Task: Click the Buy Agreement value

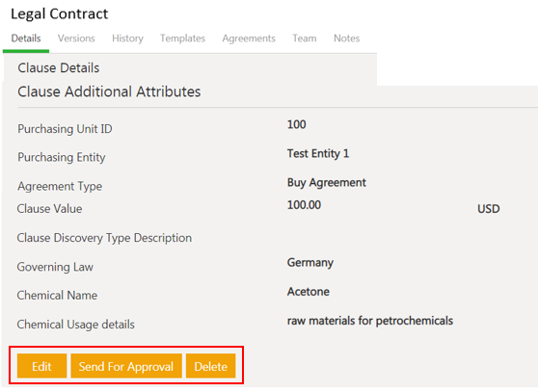Action: point(327,183)
